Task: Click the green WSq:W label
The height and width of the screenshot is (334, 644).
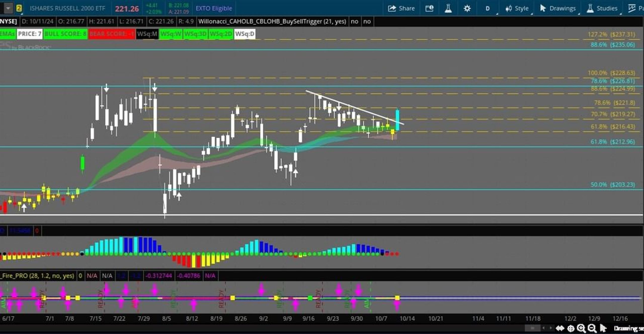Action: 171,34
